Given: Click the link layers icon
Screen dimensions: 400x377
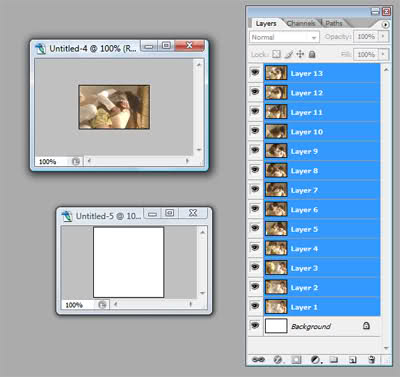Looking at the screenshot, I should point(258,360).
